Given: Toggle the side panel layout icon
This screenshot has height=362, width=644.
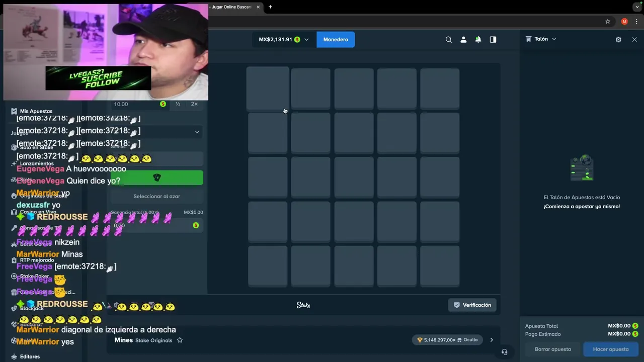Looking at the screenshot, I should [x=493, y=40].
